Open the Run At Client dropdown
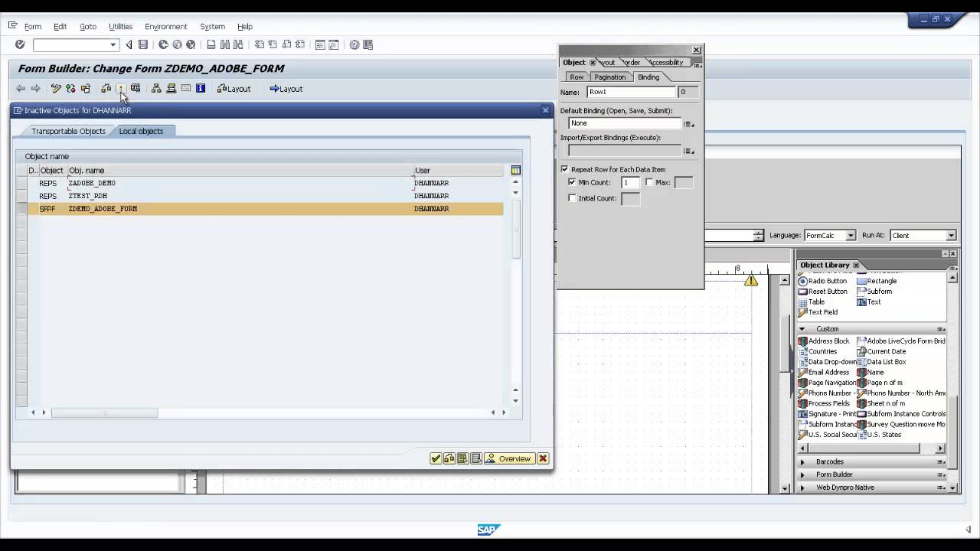This screenshot has height=551, width=980. 951,236
